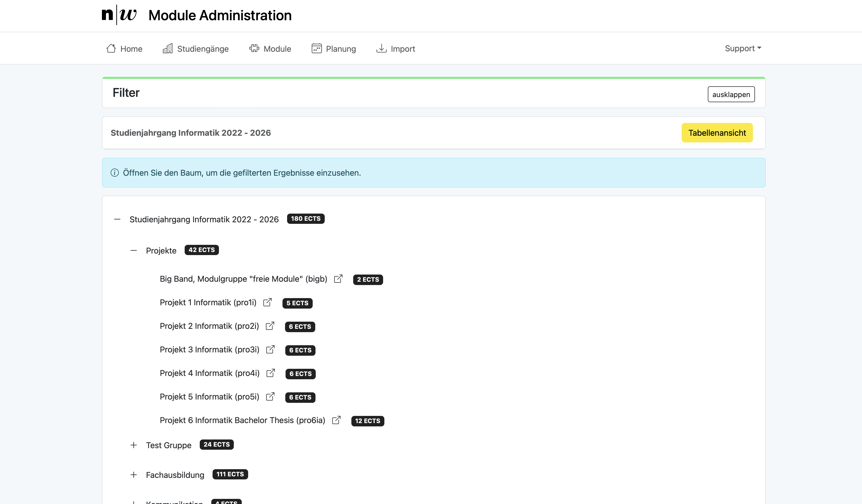Switch to Tabellenansicht view
Viewport: 862px width, 504px height.
pyautogui.click(x=717, y=133)
